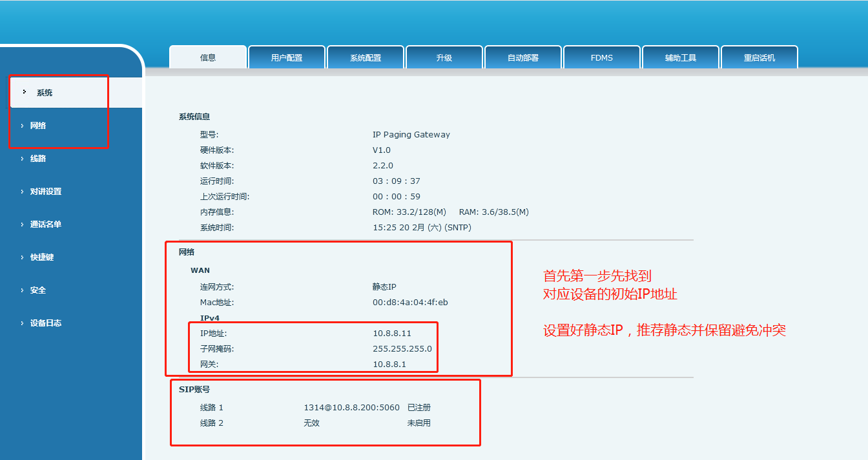Select the 系统配置 tab
This screenshot has width=868, height=460.
366,57
